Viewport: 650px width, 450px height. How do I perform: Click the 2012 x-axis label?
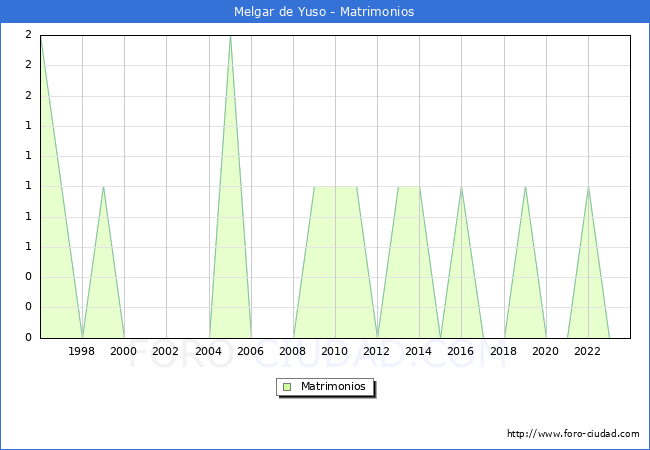pyautogui.click(x=376, y=351)
